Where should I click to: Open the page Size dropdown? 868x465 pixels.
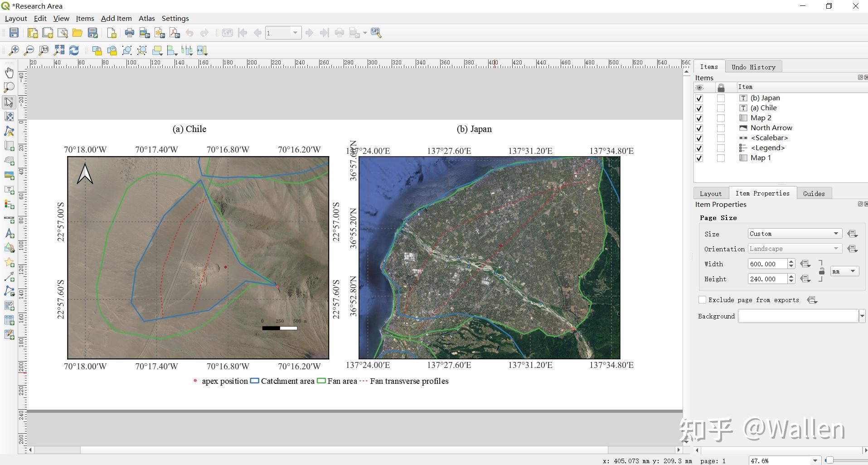[794, 234]
